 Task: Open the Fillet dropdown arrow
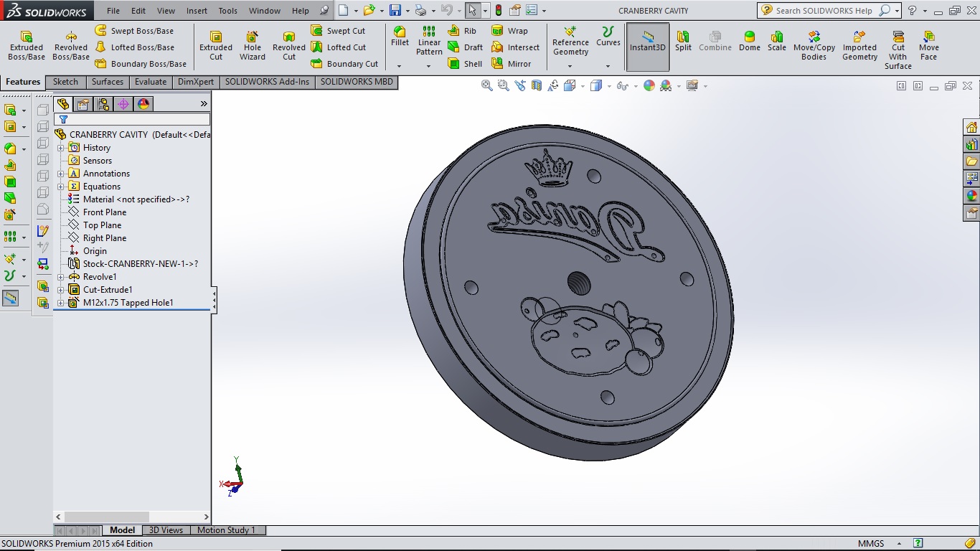click(x=400, y=66)
